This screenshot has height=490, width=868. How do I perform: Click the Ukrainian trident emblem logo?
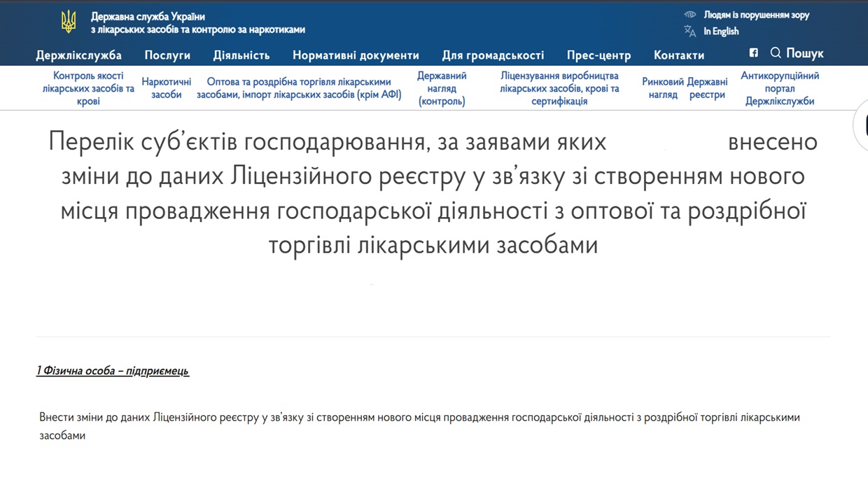click(x=69, y=22)
